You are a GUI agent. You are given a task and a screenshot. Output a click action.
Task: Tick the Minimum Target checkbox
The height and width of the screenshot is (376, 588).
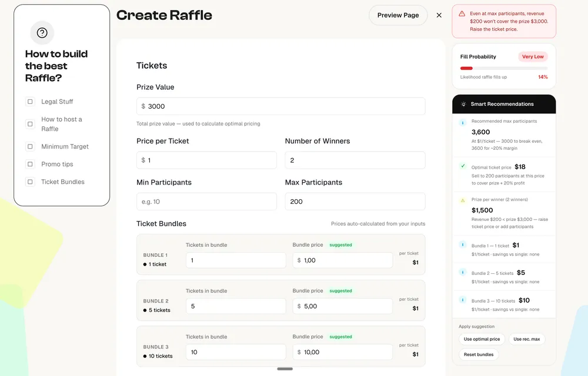click(x=30, y=146)
